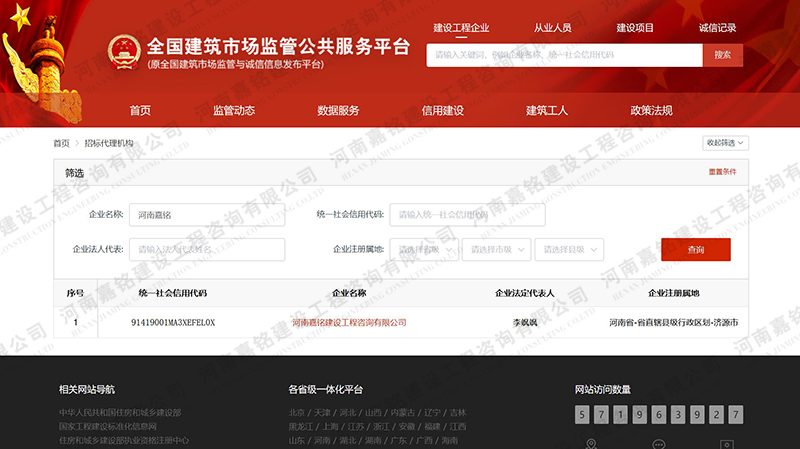800x449 pixels.
Task: Open 监管动态 in the main navigation
Action: [x=234, y=110]
